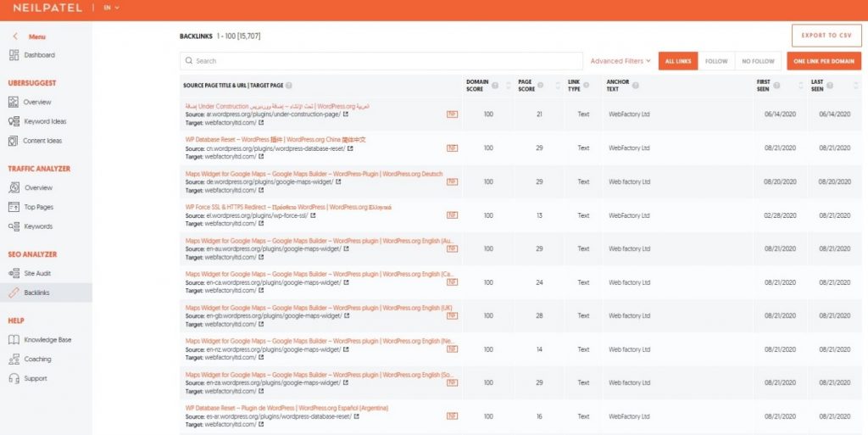Screen dimensions: 868x435
Task: Open Backlinks in the sidebar menu
Action: pos(38,293)
